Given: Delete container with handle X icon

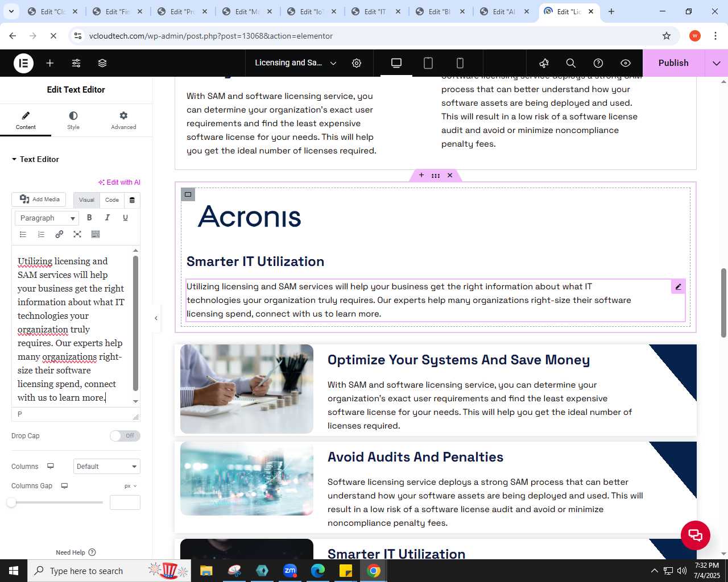Looking at the screenshot, I should point(450,175).
